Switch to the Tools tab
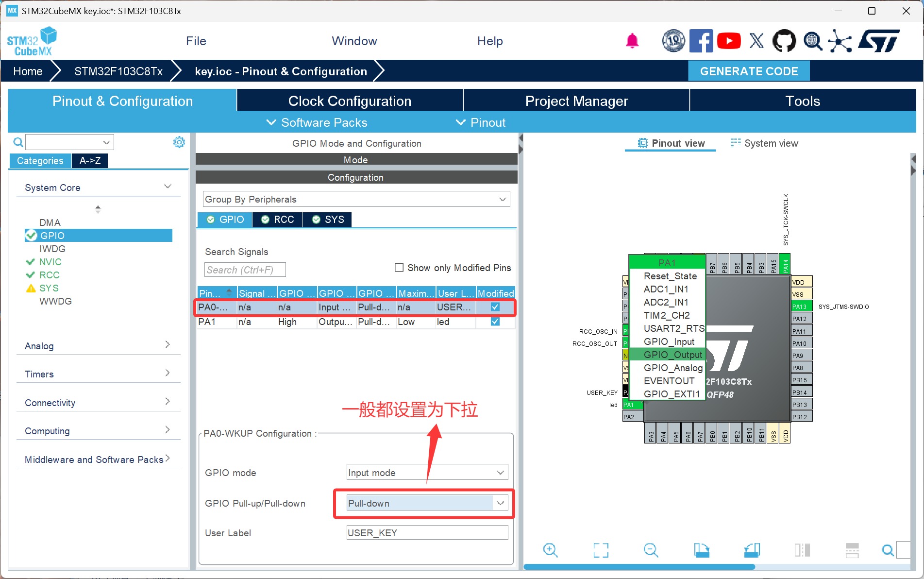Screen dimensions: 924x579 803,101
